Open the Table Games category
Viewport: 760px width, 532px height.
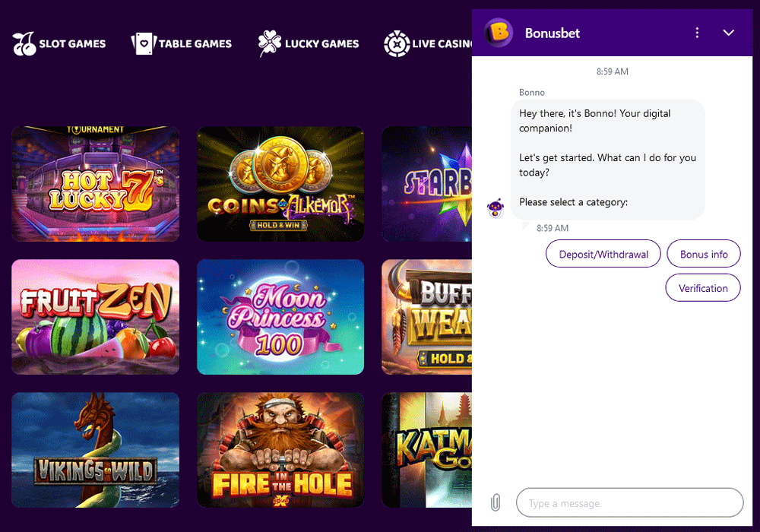coord(182,43)
